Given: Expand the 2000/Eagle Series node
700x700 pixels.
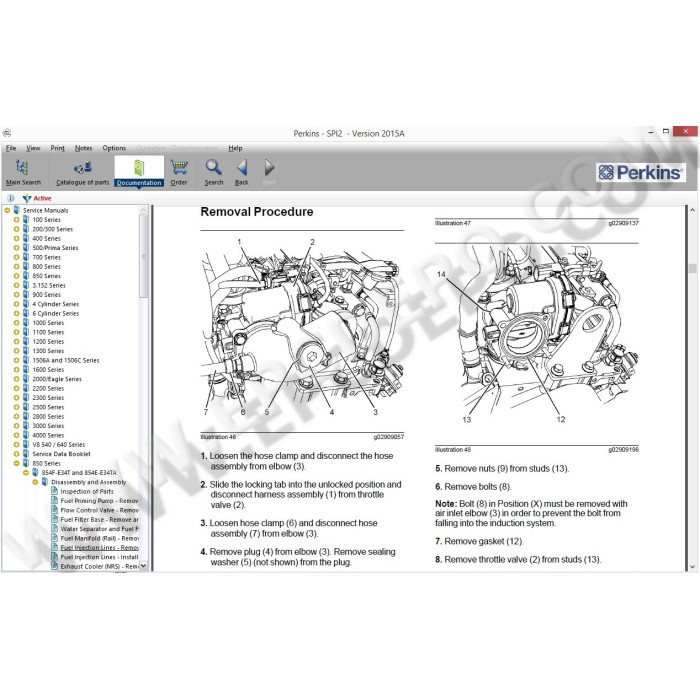Looking at the screenshot, I should pos(17,379).
